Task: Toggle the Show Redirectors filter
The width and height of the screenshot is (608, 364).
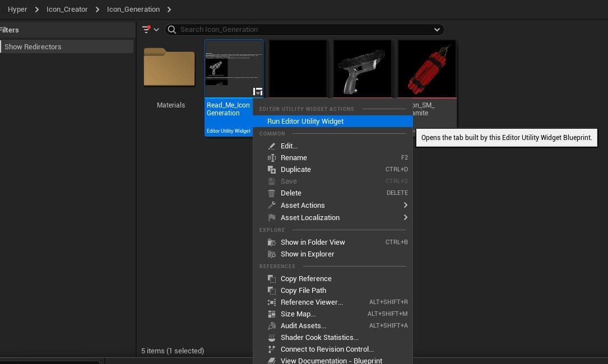Action: (x=66, y=47)
